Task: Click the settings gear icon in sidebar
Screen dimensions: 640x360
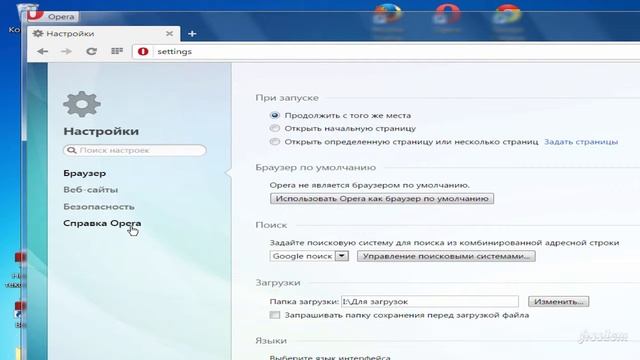Action: pos(82,104)
